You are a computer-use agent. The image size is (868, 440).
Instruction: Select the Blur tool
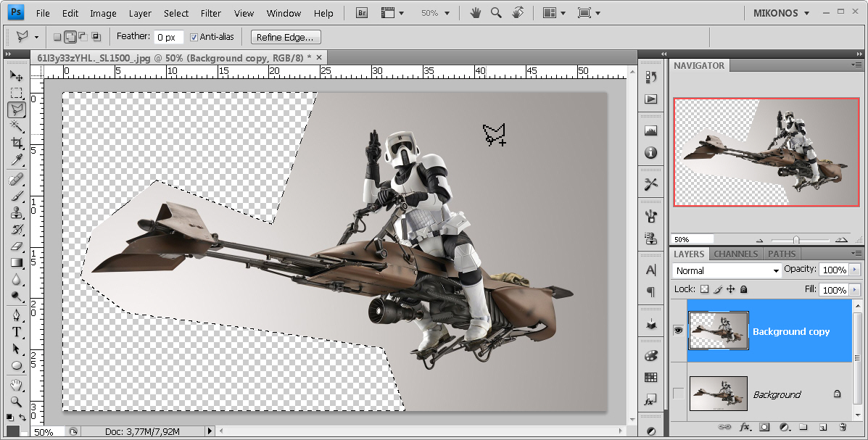coord(16,280)
